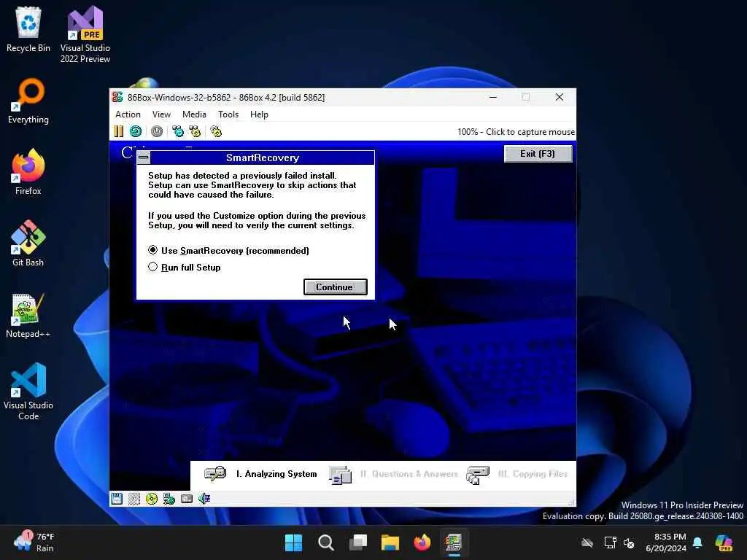747x560 pixels.
Task: Click the CD-ROM disc status bar icon
Action: (x=152, y=499)
